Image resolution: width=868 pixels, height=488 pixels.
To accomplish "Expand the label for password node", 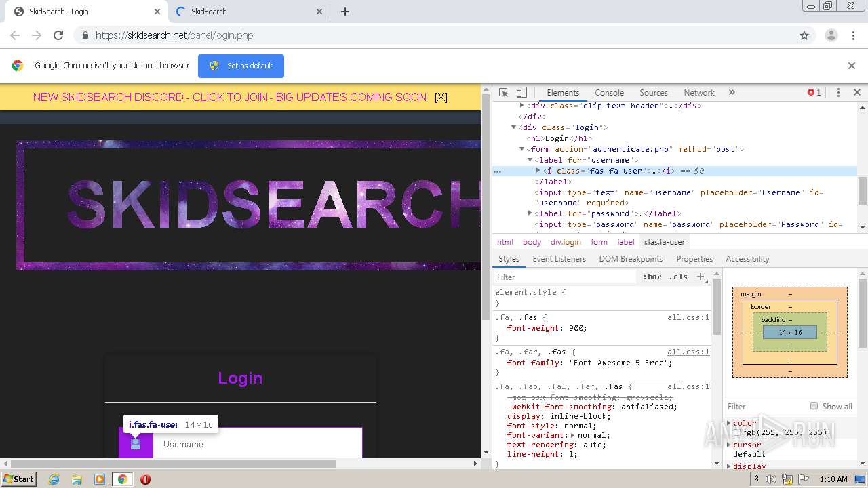I will tap(530, 213).
